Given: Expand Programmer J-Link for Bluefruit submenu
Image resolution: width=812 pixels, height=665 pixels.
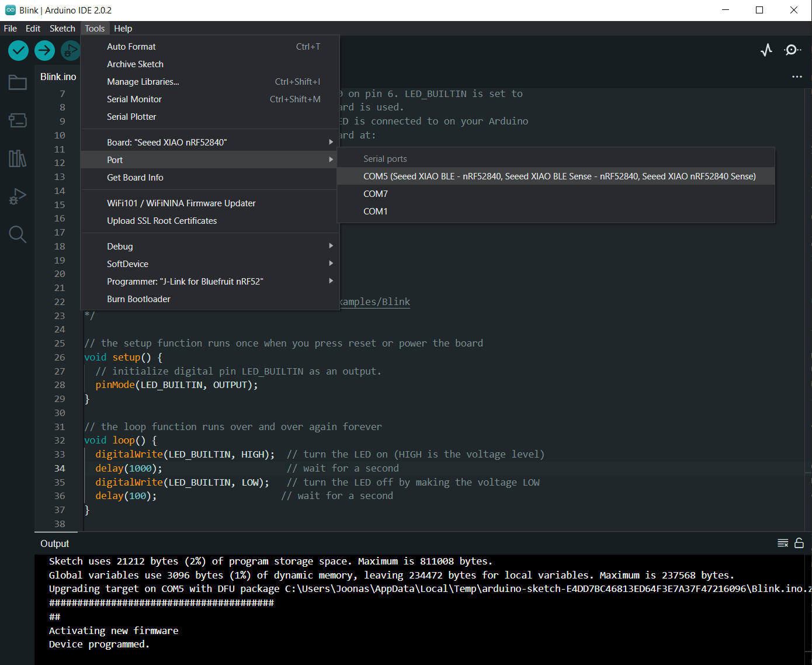Looking at the screenshot, I should pyautogui.click(x=210, y=282).
